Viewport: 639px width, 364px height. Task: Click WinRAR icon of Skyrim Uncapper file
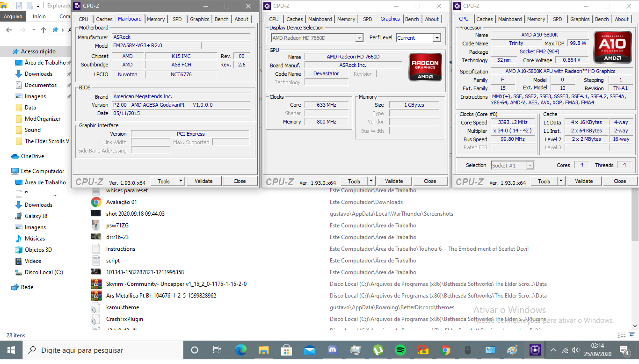click(96, 284)
